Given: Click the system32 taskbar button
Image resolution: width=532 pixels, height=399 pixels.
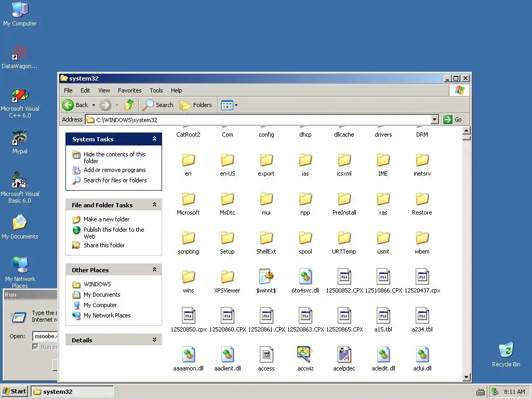Looking at the screenshot, I should pos(72,391).
